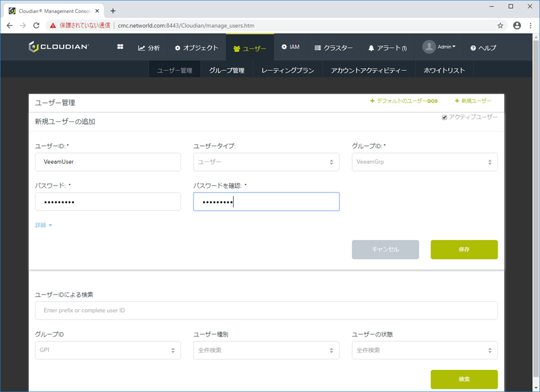The image size is (540, 392).
Task: Open the ユーザータイプ dropdown
Action: pyautogui.click(x=266, y=162)
